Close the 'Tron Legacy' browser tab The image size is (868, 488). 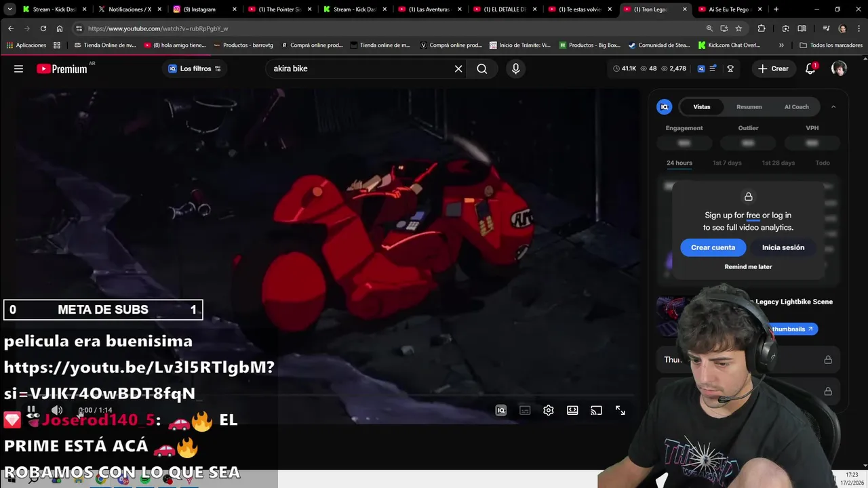(x=684, y=9)
